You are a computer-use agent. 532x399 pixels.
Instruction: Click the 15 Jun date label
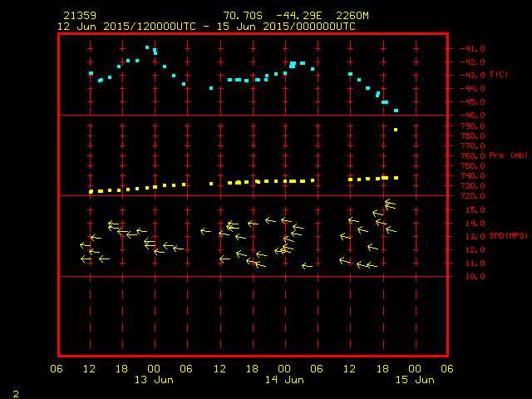415,380
